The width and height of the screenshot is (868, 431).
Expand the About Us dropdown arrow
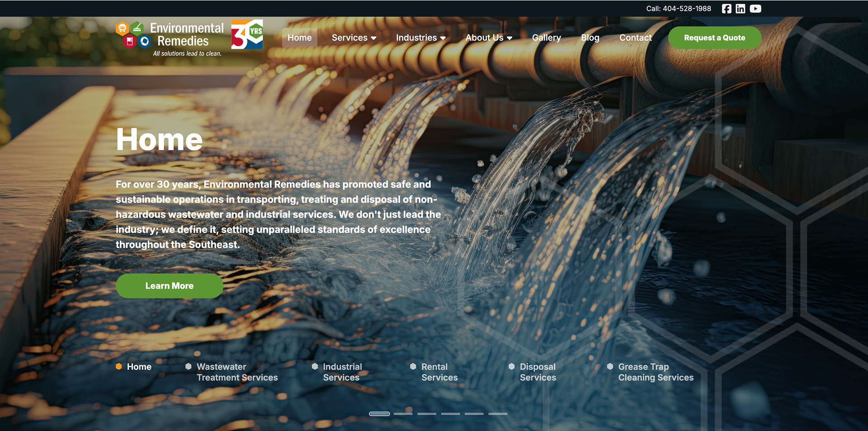509,38
